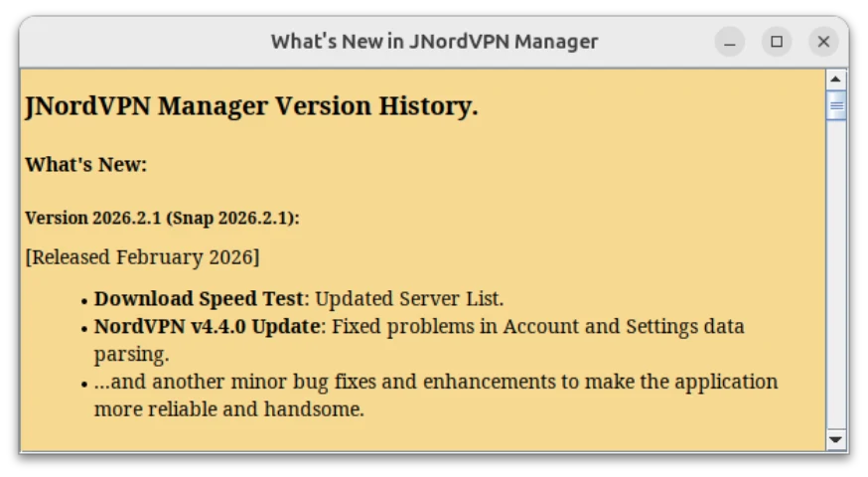
Task: Maximize the What's New window
Action: click(x=777, y=42)
